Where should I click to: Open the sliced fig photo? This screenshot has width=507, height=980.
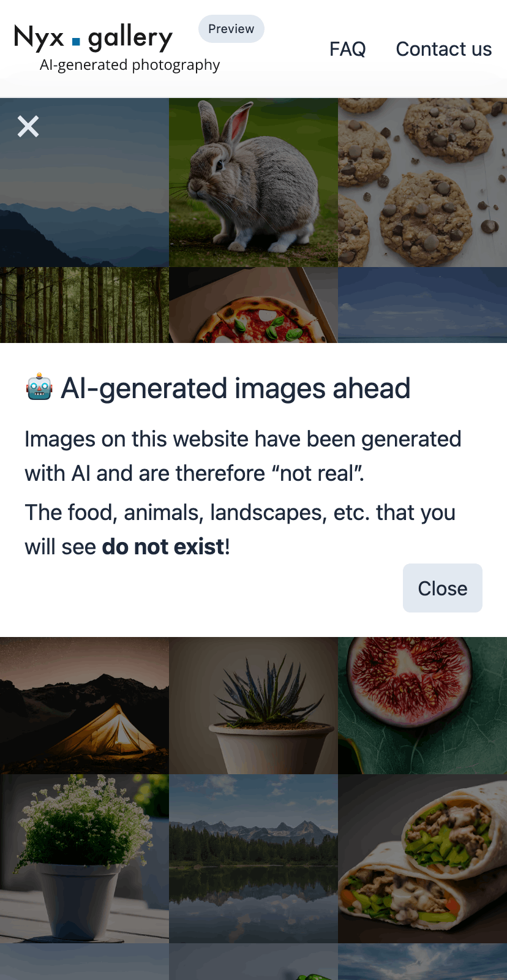423,706
